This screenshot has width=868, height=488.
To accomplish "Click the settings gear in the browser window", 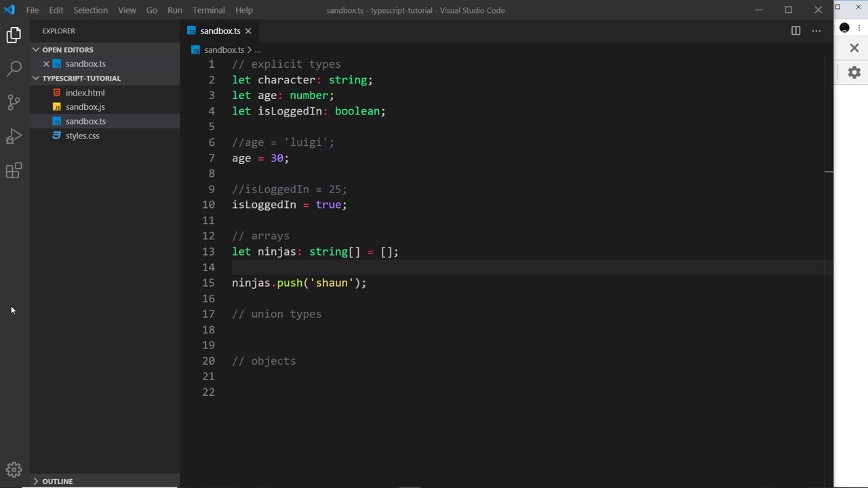I will (854, 72).
